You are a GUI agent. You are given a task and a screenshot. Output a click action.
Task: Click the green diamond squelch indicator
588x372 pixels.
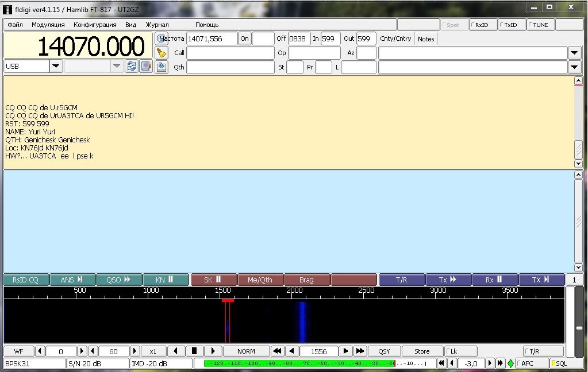(x=510, y=363)
